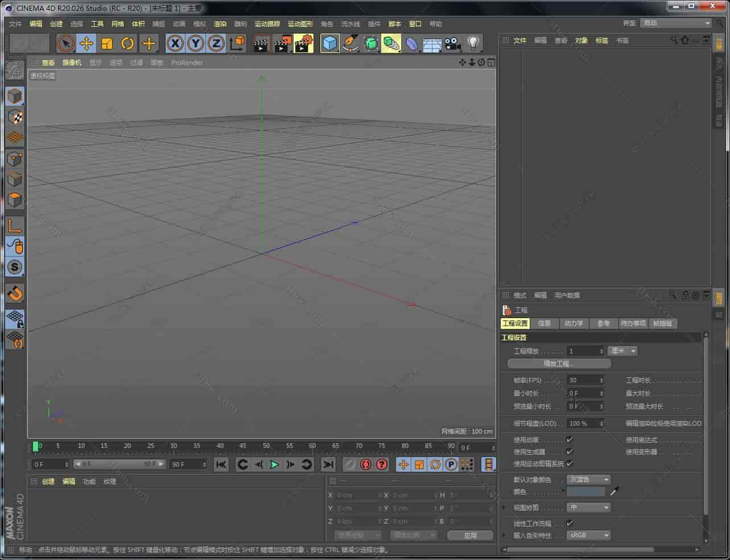Play the animation forward

[274, 464]
